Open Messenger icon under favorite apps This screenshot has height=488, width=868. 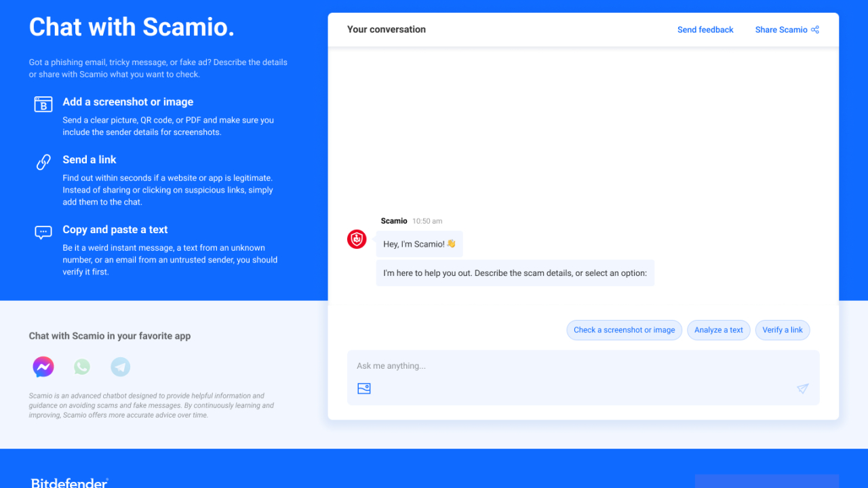(x=43, y=367)
